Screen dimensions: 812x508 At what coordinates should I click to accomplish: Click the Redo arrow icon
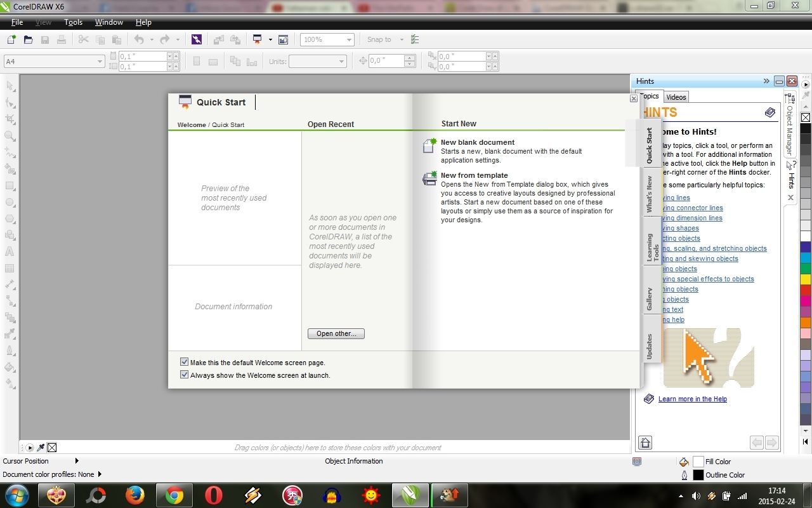point(164,39)
